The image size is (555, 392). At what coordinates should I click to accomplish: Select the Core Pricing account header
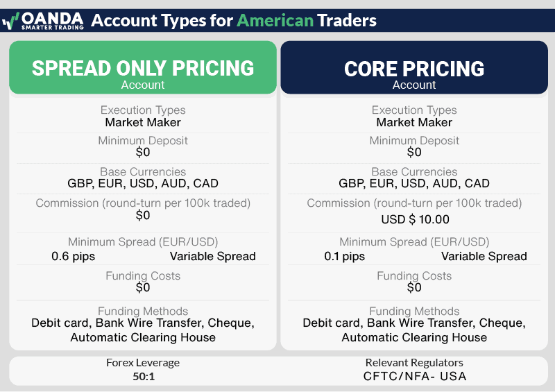[x=414, y=69]
